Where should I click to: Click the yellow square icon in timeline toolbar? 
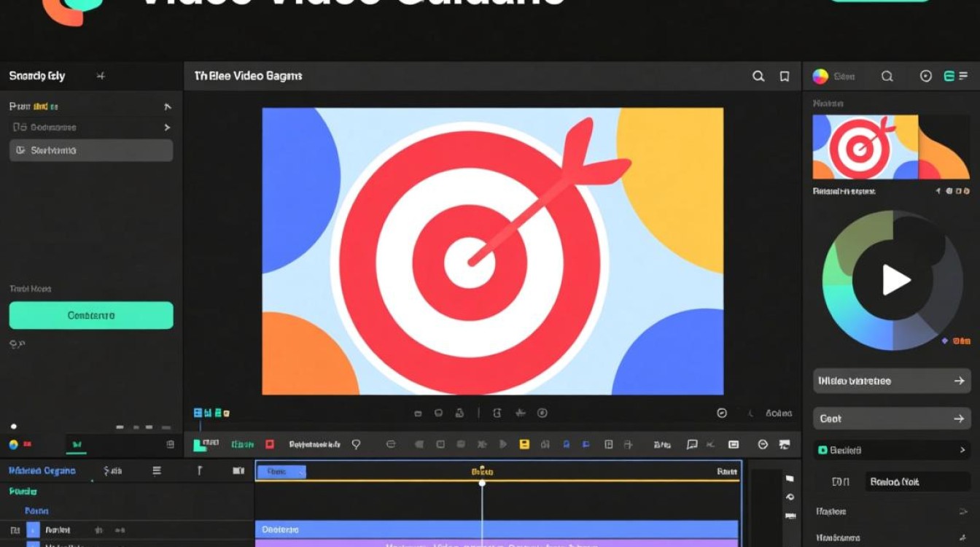[524, 443]
